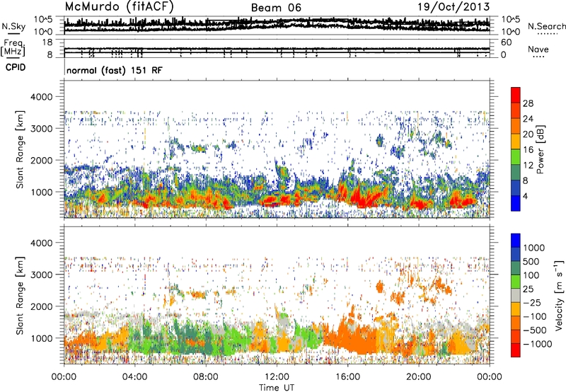Click the 1000 km tick on the velocity panel

coord(43,338)
